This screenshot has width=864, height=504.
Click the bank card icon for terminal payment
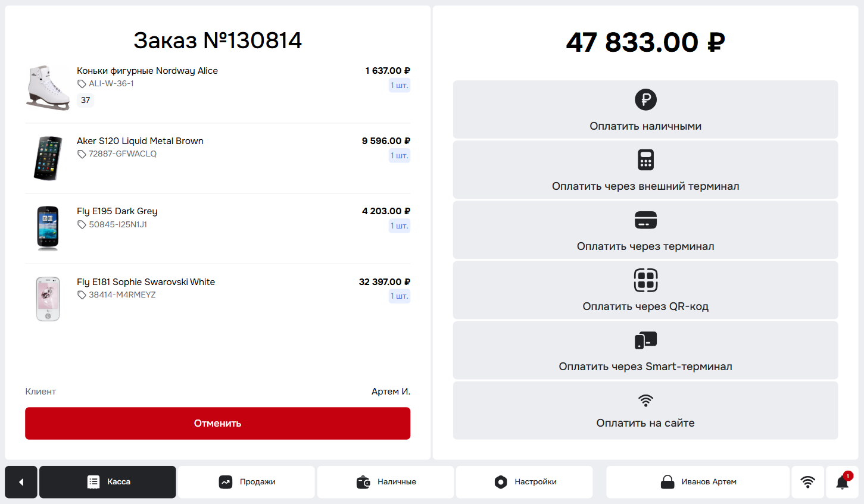pyautogui.click(x=645, y=220)
